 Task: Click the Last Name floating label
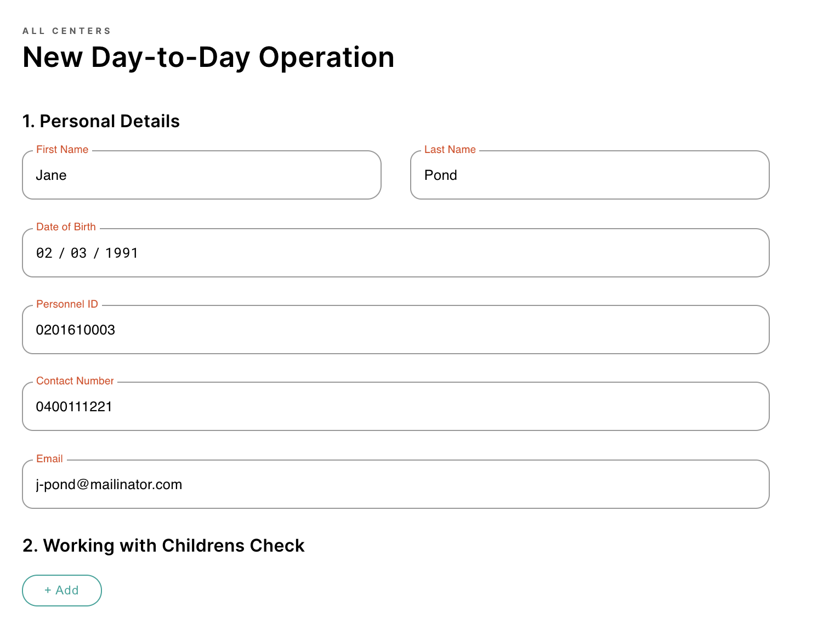450,150
